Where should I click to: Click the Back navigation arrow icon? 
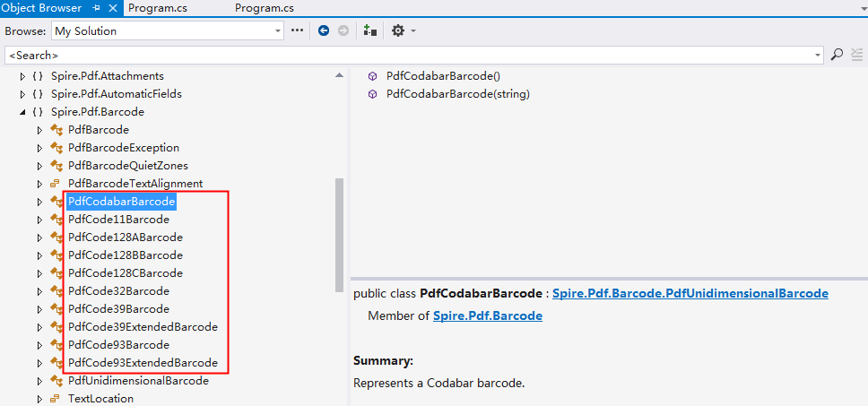pyautogui.click(x=324, y=31)
